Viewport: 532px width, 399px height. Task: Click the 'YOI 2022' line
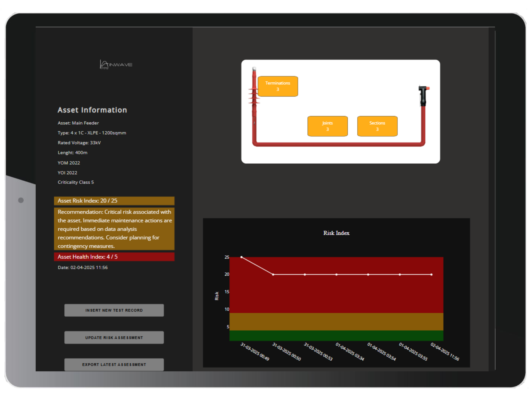(68, 173)
